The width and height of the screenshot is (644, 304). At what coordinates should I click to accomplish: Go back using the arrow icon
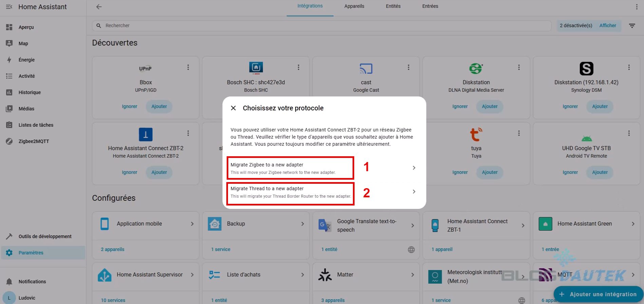click(x=99, y=7)
